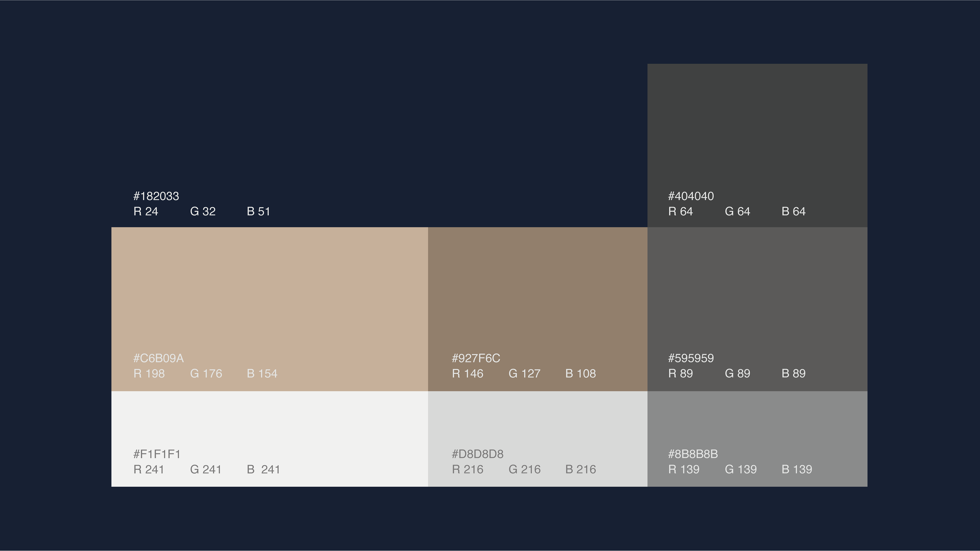Click the B 89 value
This screenshot has width=980, height=551.
794,373
